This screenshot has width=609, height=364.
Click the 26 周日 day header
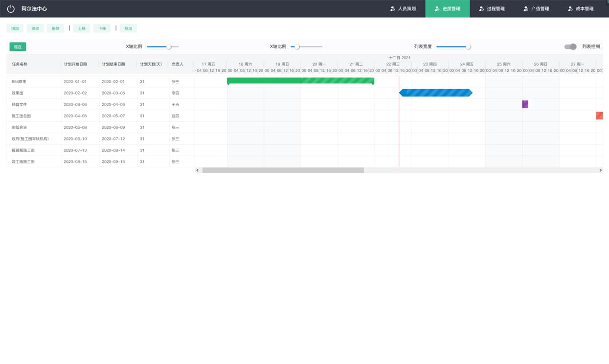pyautogui.click(x=541, y=64)
